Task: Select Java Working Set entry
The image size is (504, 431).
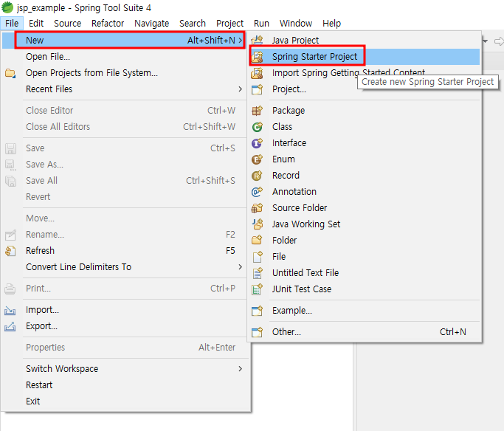Action: click(365, 224)
